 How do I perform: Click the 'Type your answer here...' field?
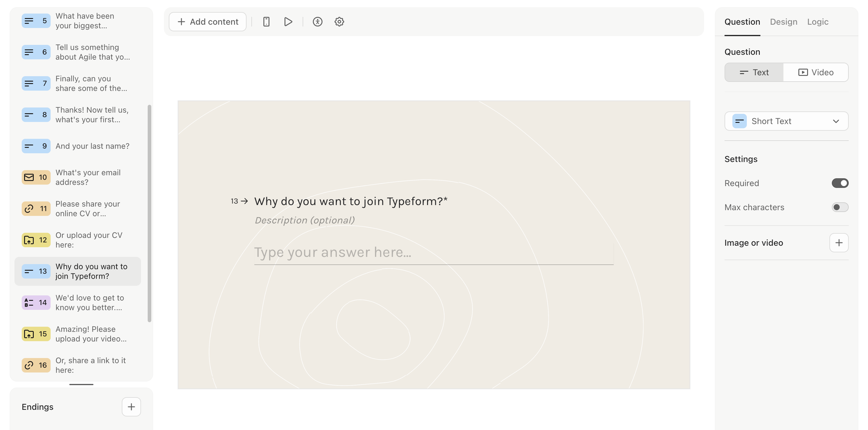coord(434,253)
